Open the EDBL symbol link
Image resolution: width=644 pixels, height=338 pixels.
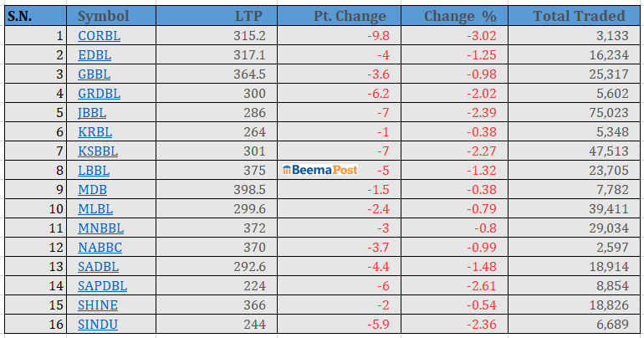(95, 54)
